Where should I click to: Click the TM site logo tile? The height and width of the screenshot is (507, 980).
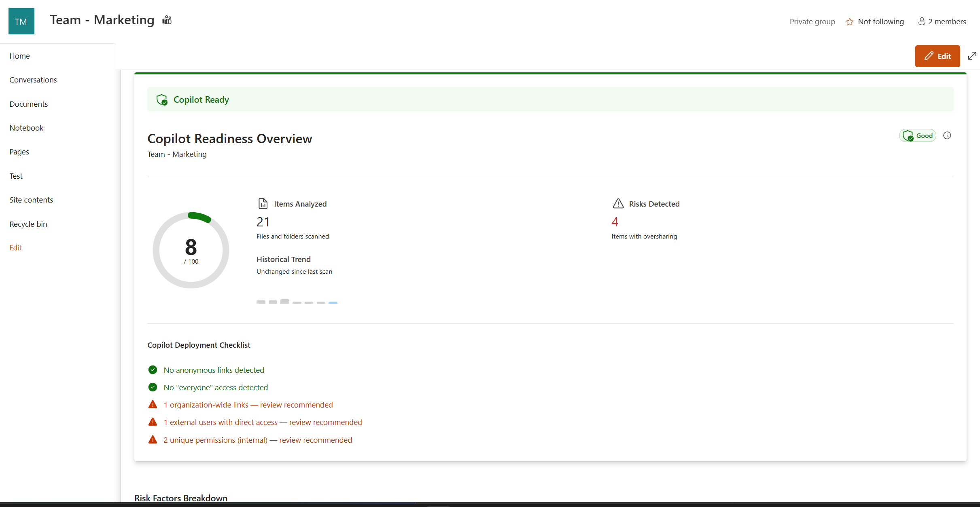point(21,21)
